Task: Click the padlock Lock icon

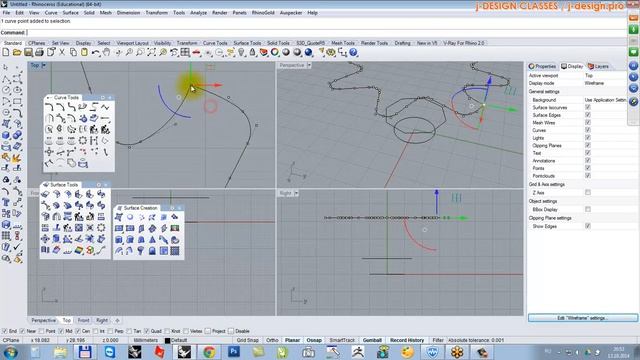Action: coord(252,52)
